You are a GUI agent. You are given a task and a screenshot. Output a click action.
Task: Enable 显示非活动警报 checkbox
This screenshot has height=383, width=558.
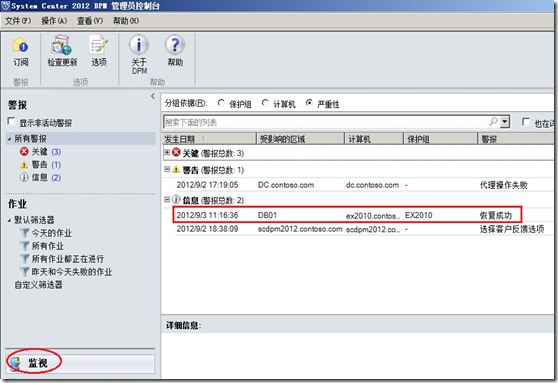click(x=11, y=122)
